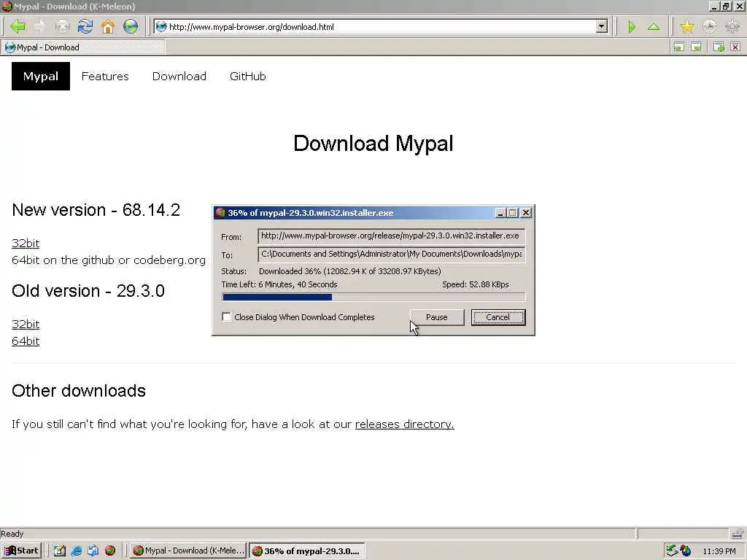Image resolution: width=747 pixels, height=560 pixels.
Task: Focus the address bar URL text
Action: pos(252,27)
